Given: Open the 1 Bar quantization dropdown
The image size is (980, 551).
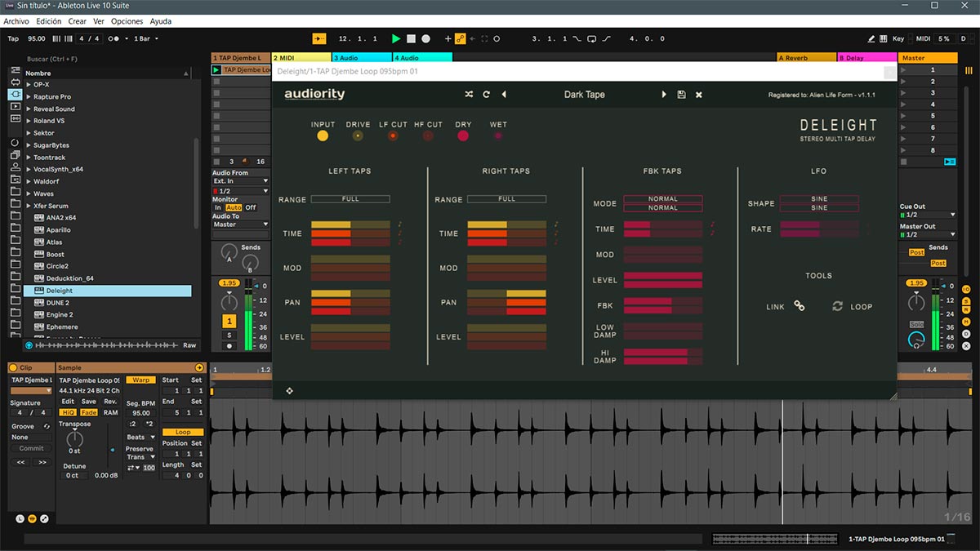Looking at the screenshot, I should 145,38.
